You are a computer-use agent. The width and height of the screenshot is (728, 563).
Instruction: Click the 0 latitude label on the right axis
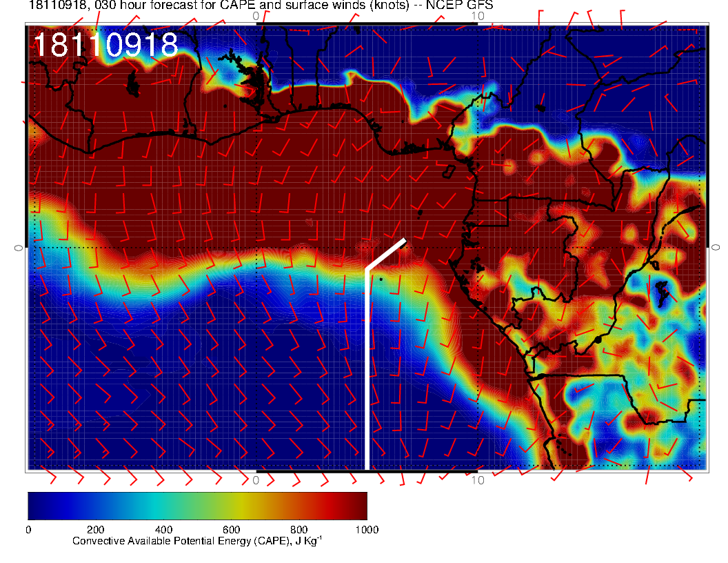[716, 248]
